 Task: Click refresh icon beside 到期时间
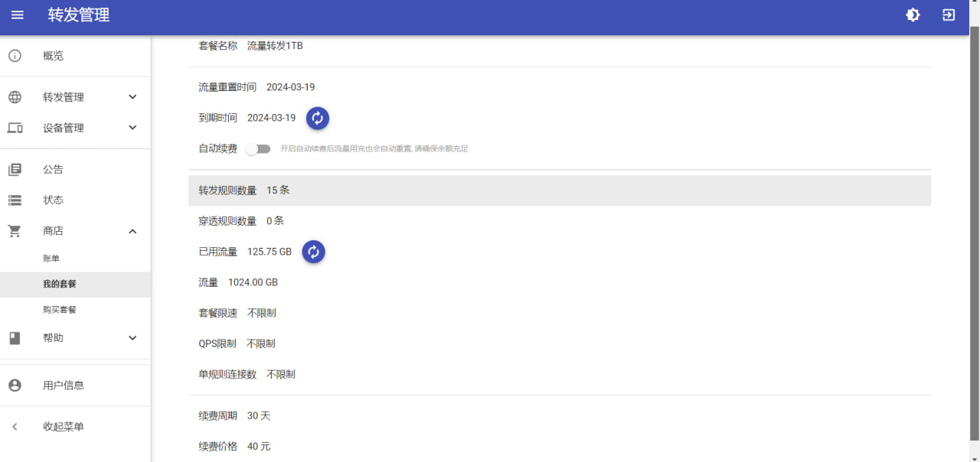pyautogui.click(x=318, y=119)
